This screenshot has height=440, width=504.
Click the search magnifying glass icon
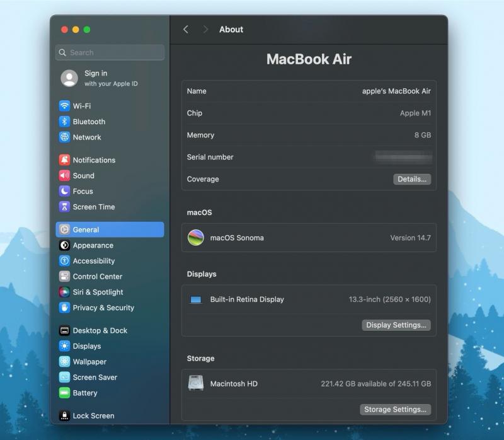62,52
